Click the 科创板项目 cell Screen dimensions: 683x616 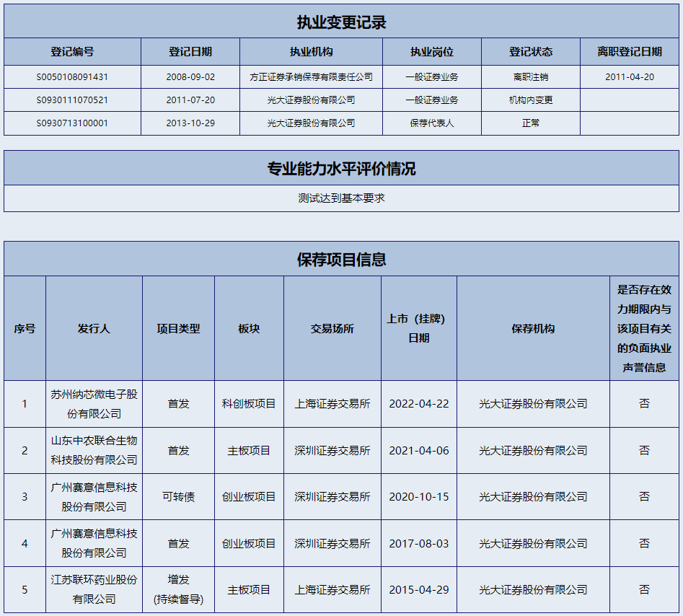(249, 404)
